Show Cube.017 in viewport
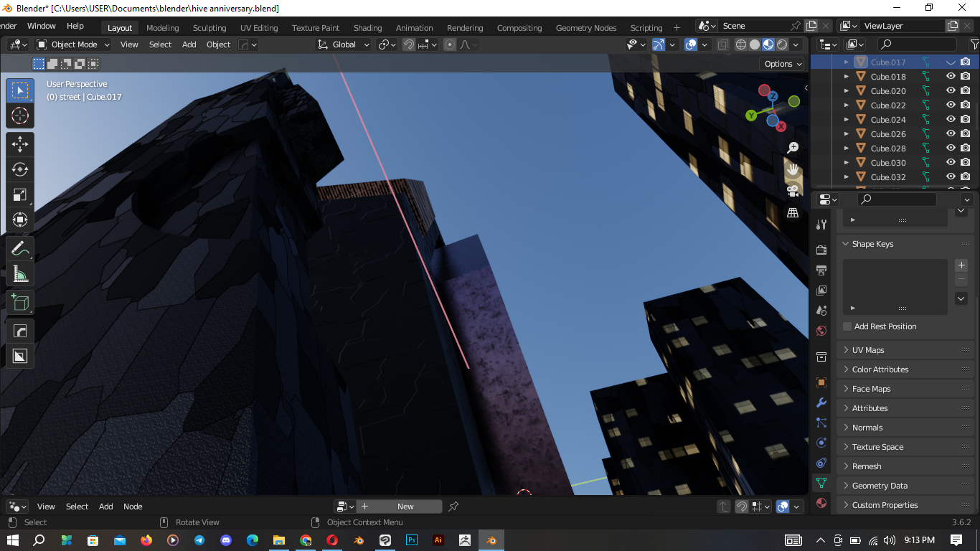Image resolution: width=980 pixels, height=551 pixels. (951, 62)
